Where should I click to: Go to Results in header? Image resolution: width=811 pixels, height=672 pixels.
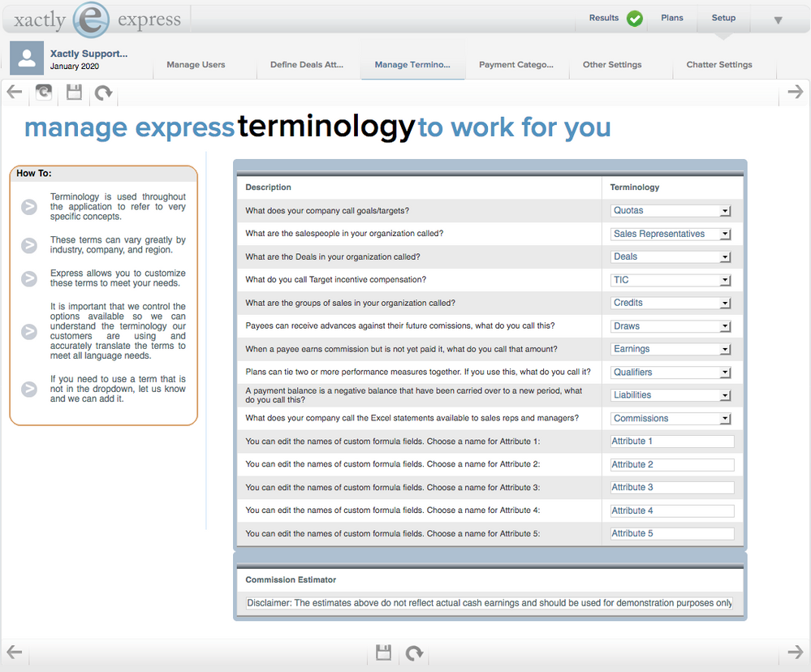click(x=604, y=18)
